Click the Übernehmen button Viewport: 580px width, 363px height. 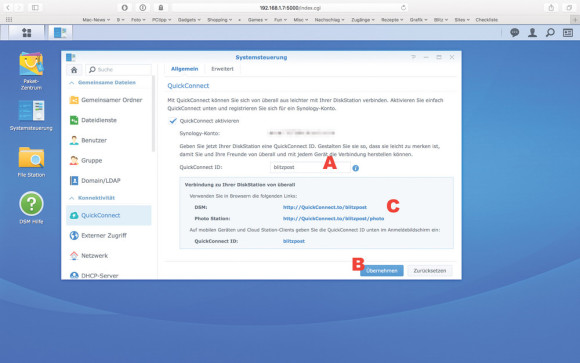coord(382,270)
